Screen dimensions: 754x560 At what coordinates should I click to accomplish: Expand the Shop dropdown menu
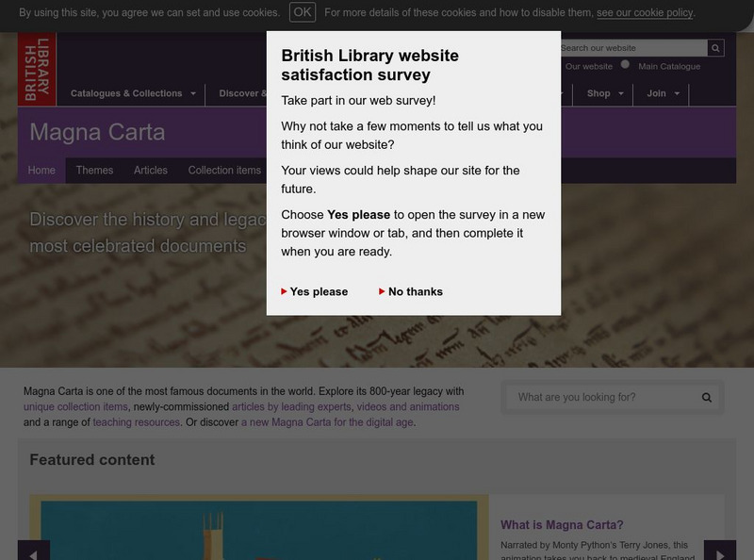(605, 93)
